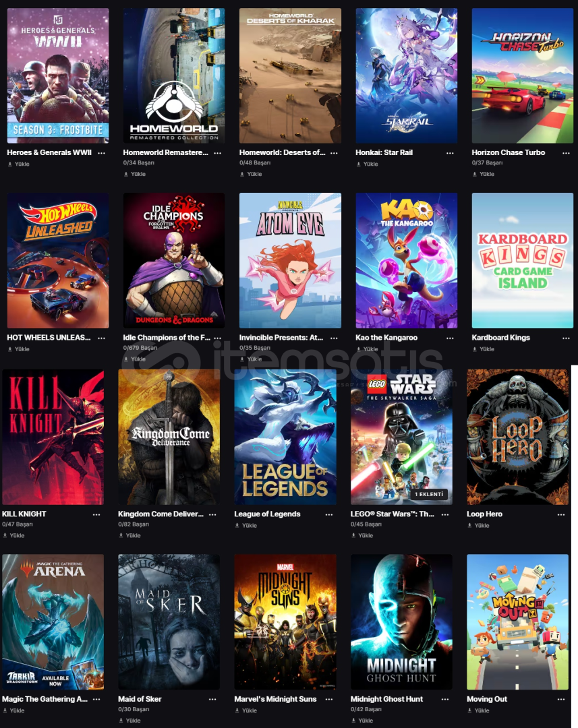Open three-dot menu for KILL KNIGHT
The width and height of the screenshot is (578, 728).
pyautogui.click(x=96, y=514)
